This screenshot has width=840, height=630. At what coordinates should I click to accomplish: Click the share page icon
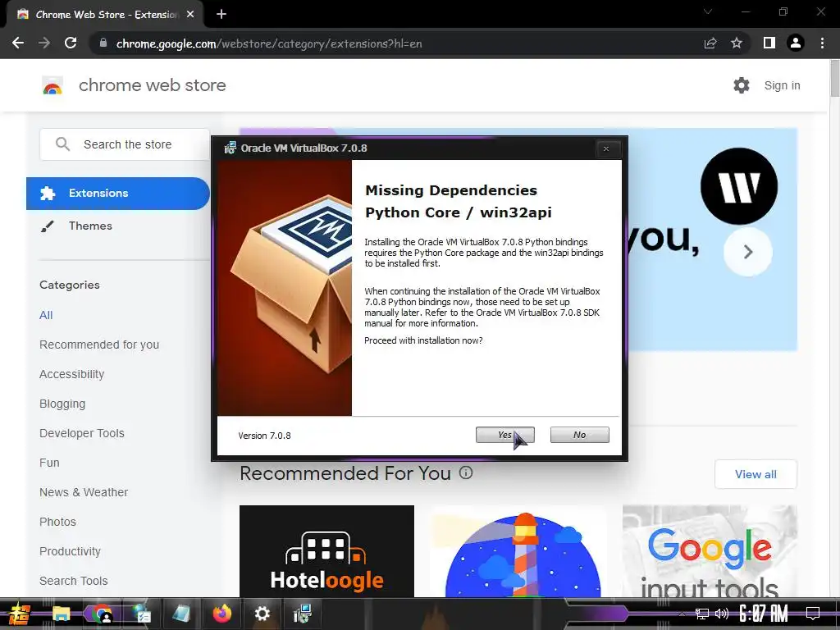tap(710, 43)
